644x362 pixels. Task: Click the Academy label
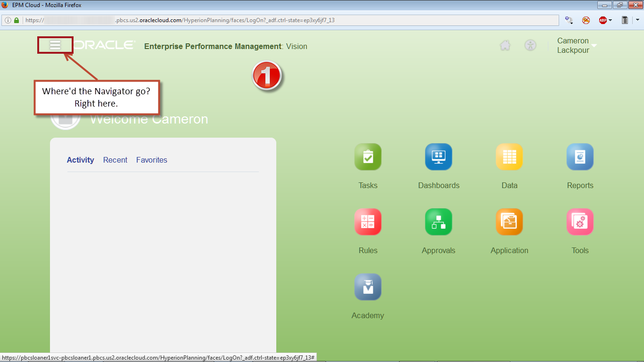tap(368, 315)
